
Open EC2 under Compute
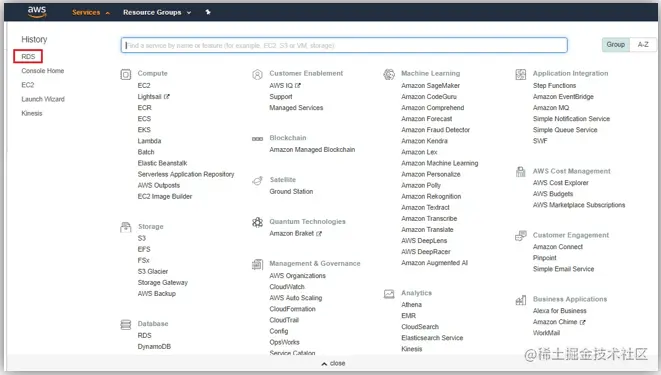pyautogui.click(x=144, y=86)
